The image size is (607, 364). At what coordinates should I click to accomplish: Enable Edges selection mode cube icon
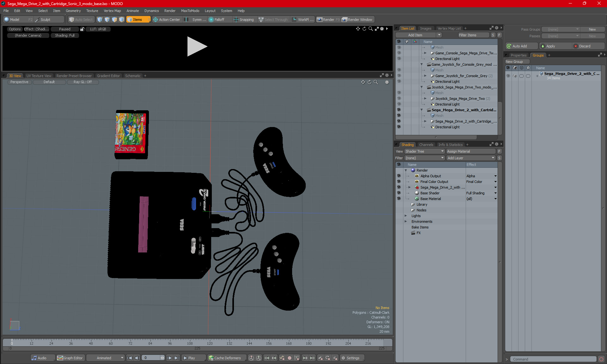[x=107, y=20]
